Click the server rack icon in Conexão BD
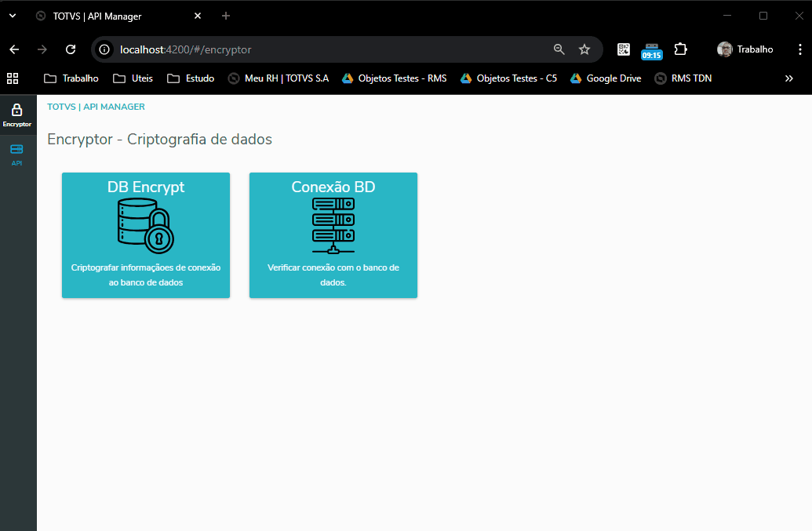The height and width of the screenshot is (531, 812). pyautogui.click(x=333, y=226)
